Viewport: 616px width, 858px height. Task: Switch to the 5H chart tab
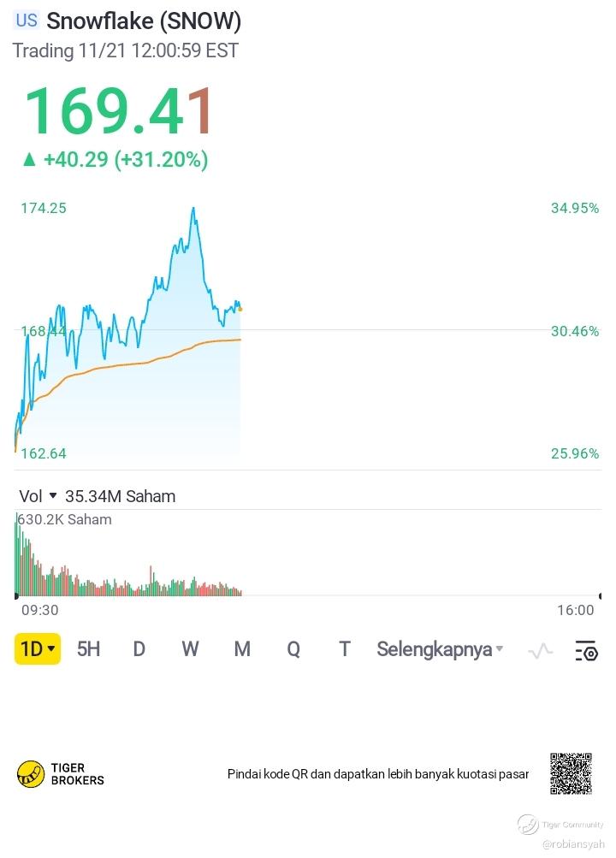pyautogui.click(x=89, y=649)
